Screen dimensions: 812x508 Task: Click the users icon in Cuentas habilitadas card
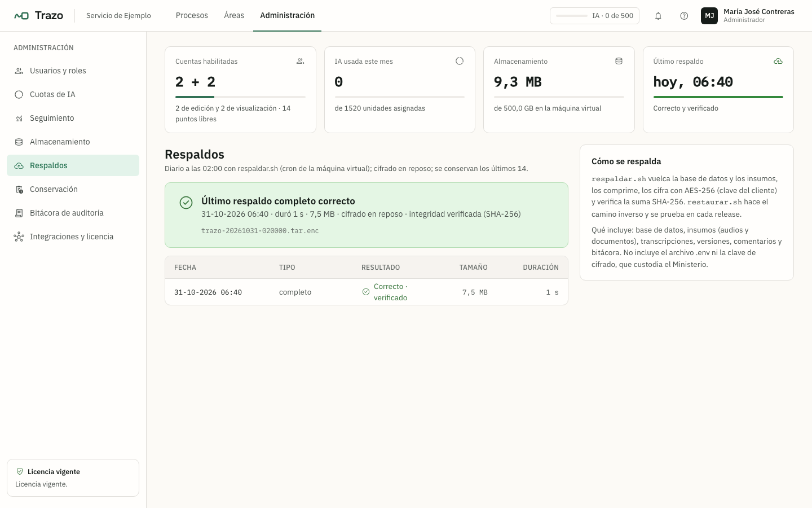301,61
